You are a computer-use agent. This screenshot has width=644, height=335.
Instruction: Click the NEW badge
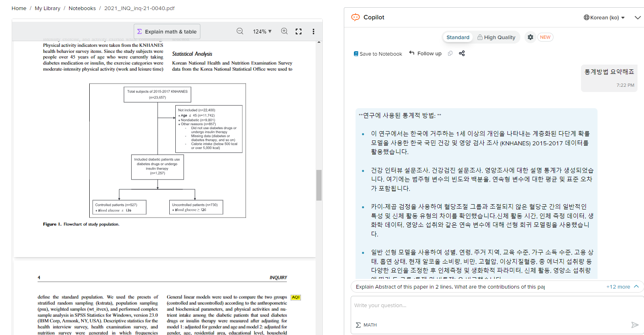point(545,37)
